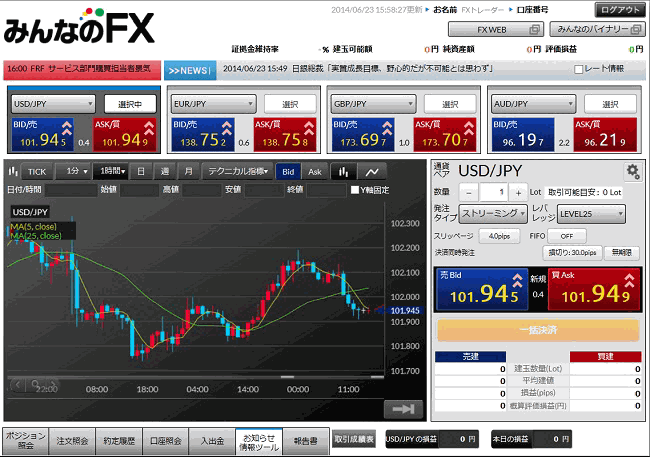The image size is (650, 457).
Task: Click the >>NEWS! label
Action: (190, 70)
